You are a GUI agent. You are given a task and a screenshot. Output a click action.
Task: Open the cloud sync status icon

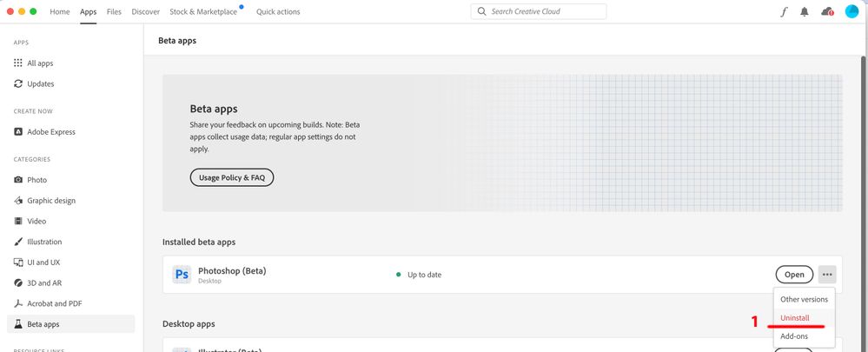[x=827, y=11]
